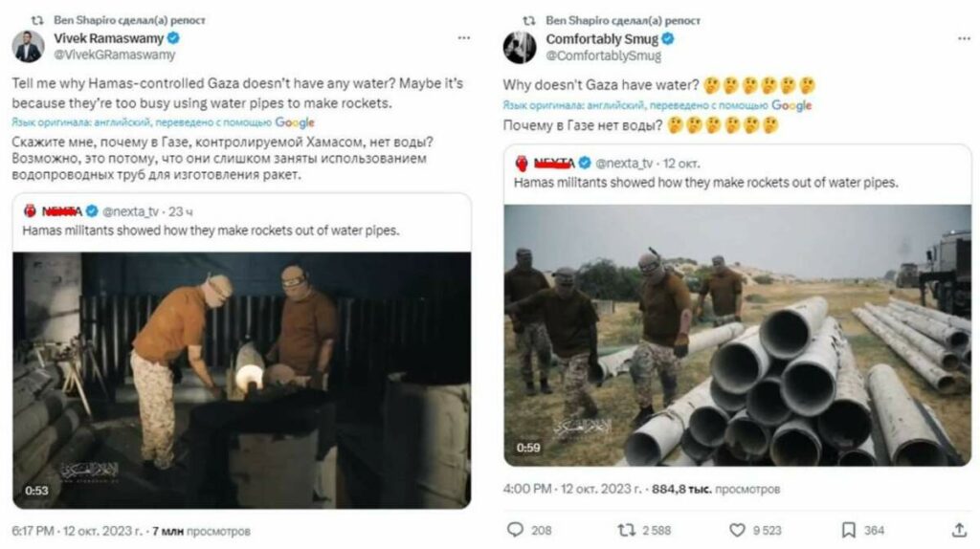Open Comfortably Smug's profile avatar

click(x=520, y=46)
